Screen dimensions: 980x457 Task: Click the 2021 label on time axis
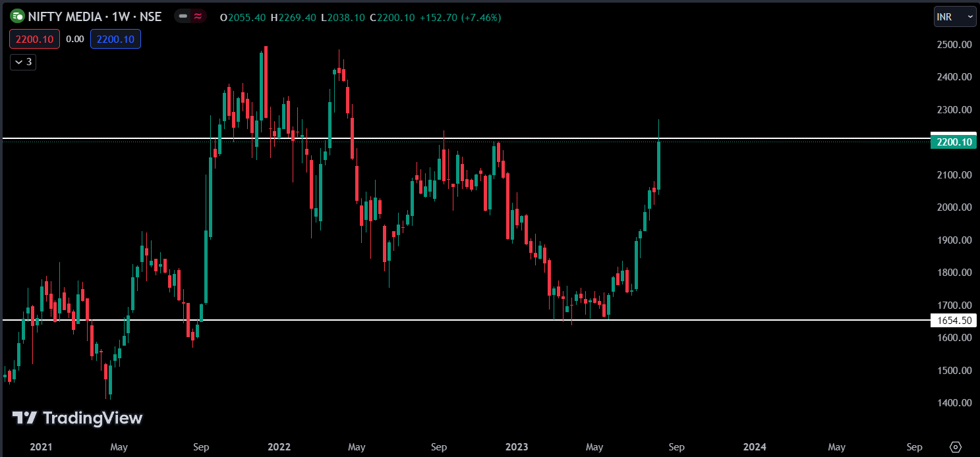click(x=41, y=447)
